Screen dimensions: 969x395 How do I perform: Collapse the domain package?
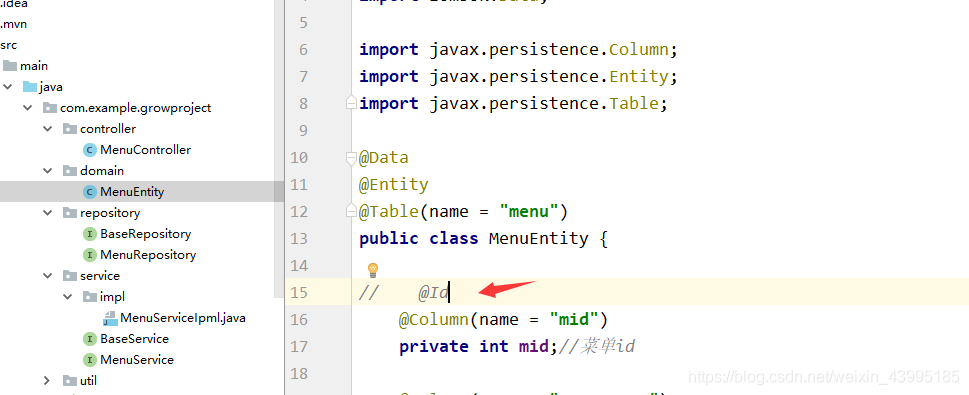(48, 171)
